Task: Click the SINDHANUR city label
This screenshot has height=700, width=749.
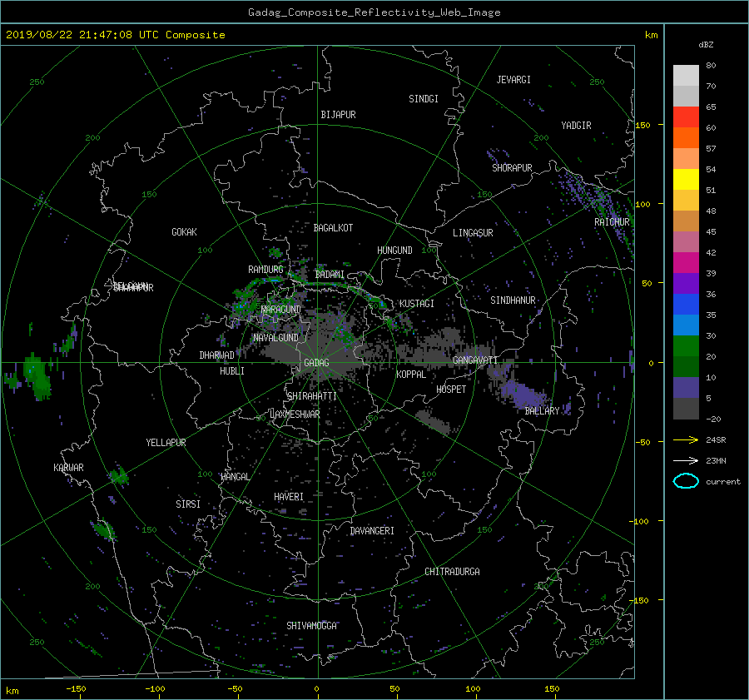Action: (x=513, y=300)
